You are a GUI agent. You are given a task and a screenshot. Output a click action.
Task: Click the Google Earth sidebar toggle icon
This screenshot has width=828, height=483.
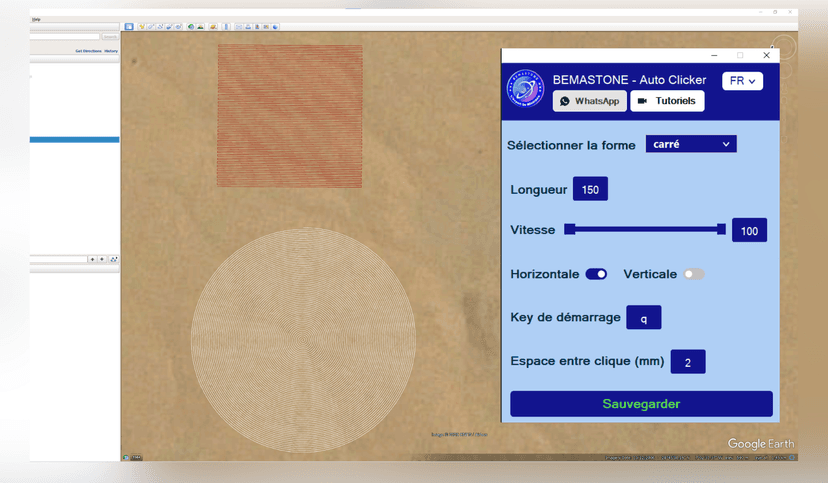129,27
